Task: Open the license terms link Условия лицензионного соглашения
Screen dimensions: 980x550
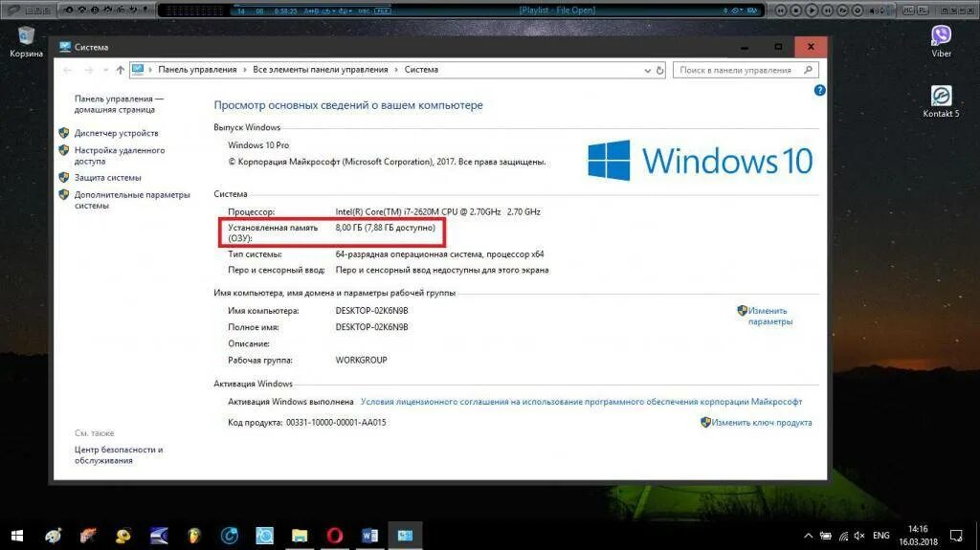Action: click(581, 402)
